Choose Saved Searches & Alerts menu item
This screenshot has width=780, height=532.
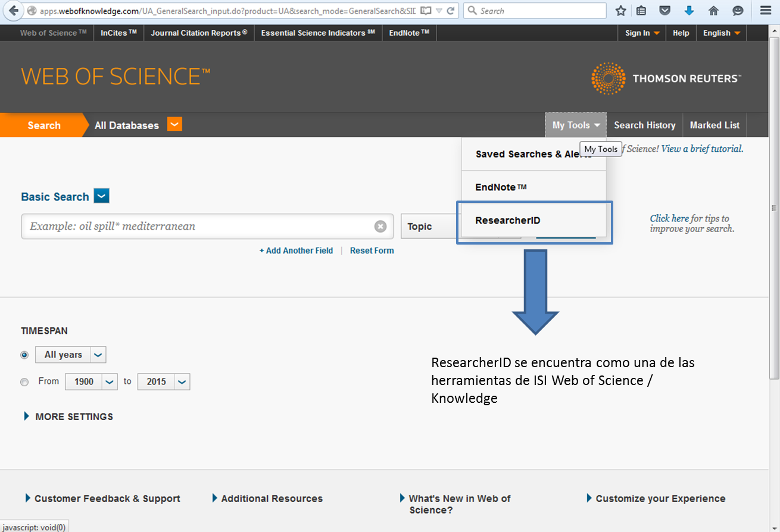[x=534, y=154]
